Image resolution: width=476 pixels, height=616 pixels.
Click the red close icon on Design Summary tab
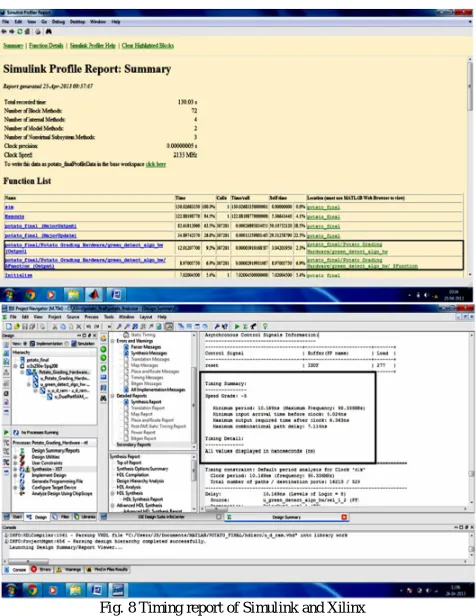tap(344, 517)
